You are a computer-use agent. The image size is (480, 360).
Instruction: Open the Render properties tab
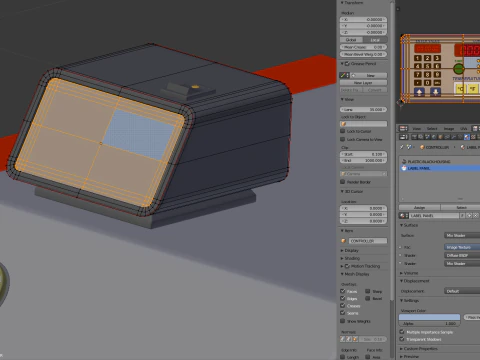pos(414,137)
